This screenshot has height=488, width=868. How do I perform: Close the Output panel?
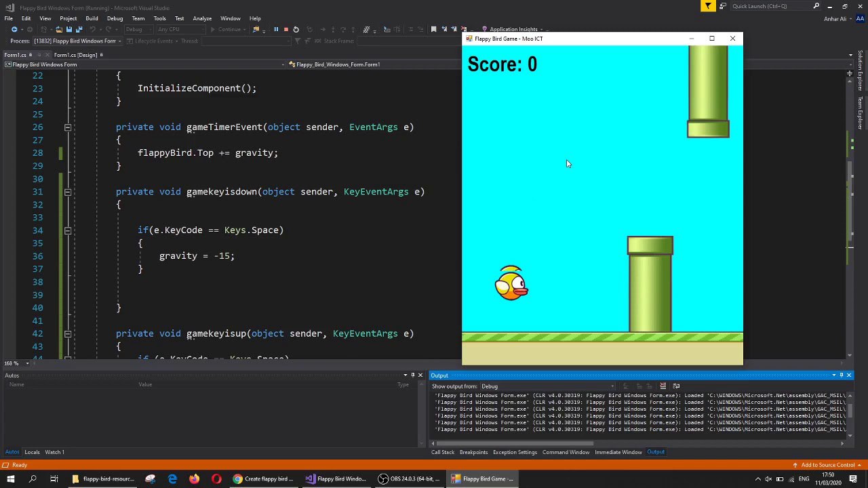(848, 375)
